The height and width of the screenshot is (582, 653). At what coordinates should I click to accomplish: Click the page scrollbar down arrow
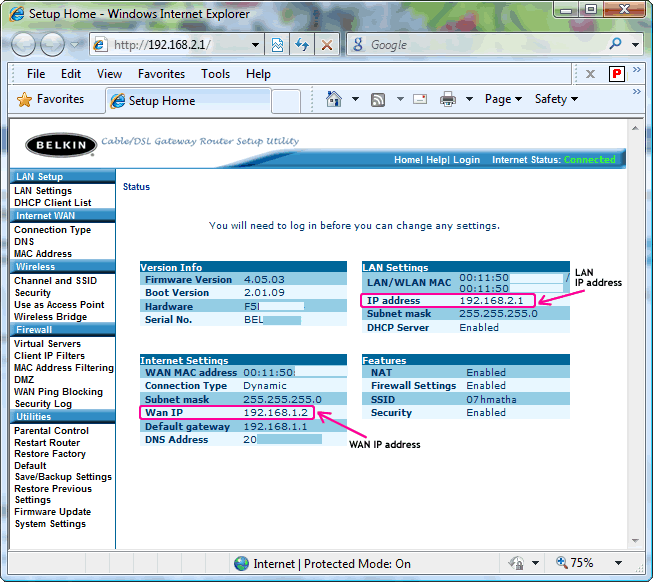tap(635, 541)
